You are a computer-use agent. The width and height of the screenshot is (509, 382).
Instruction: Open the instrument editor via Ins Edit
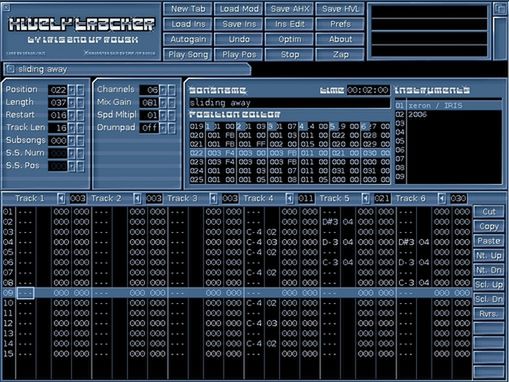click(x=289, y=24)
